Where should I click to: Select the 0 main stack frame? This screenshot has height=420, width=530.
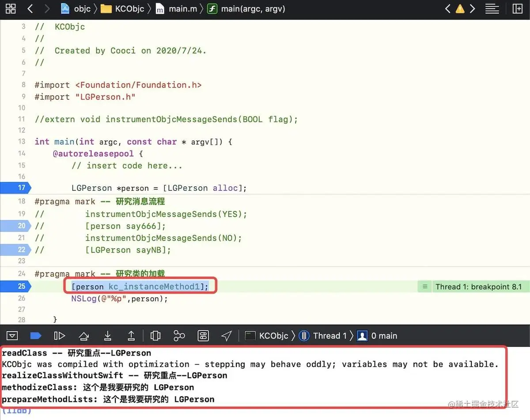377,336
